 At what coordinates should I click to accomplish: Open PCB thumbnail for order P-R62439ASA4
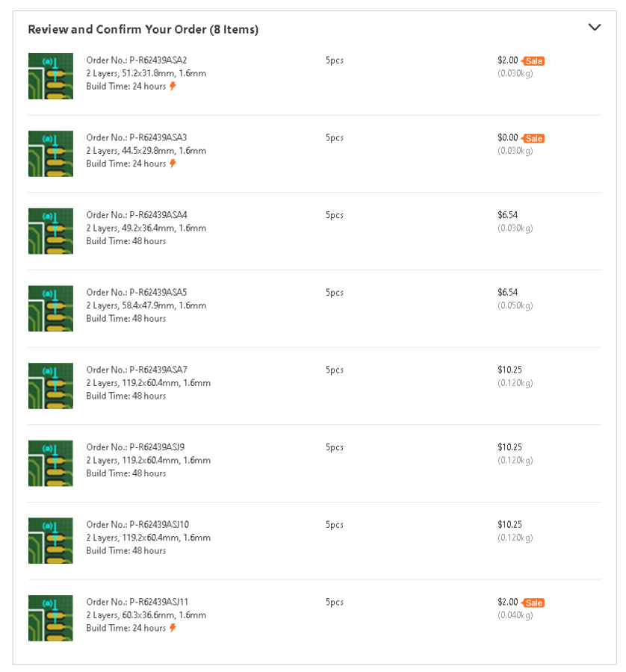pos(51,231)
